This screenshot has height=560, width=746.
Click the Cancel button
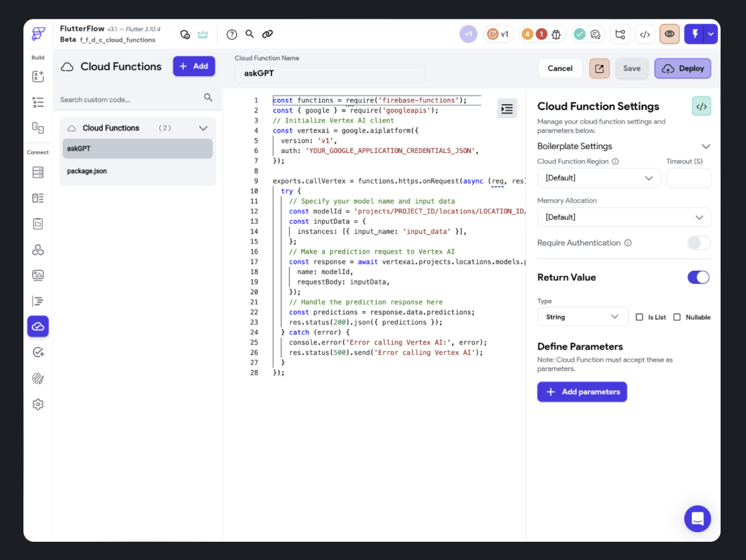(560, 68)
